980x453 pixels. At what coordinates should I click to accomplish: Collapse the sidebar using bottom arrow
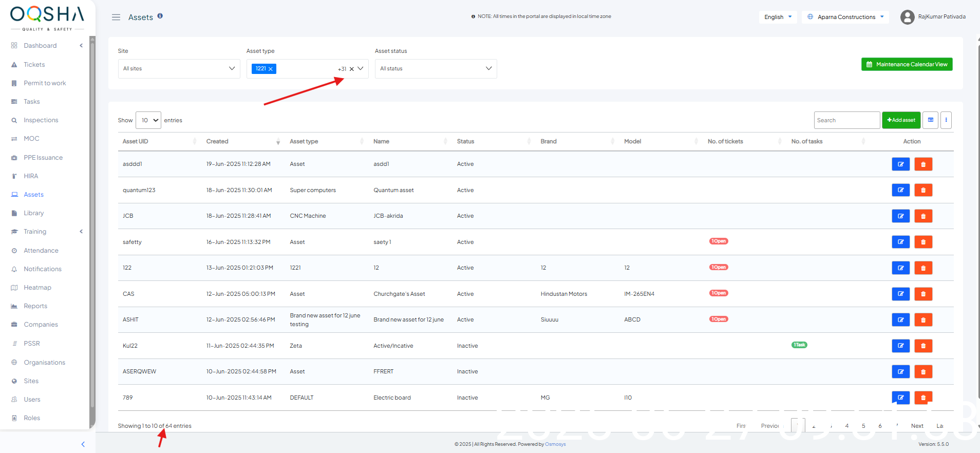(83, 444)
